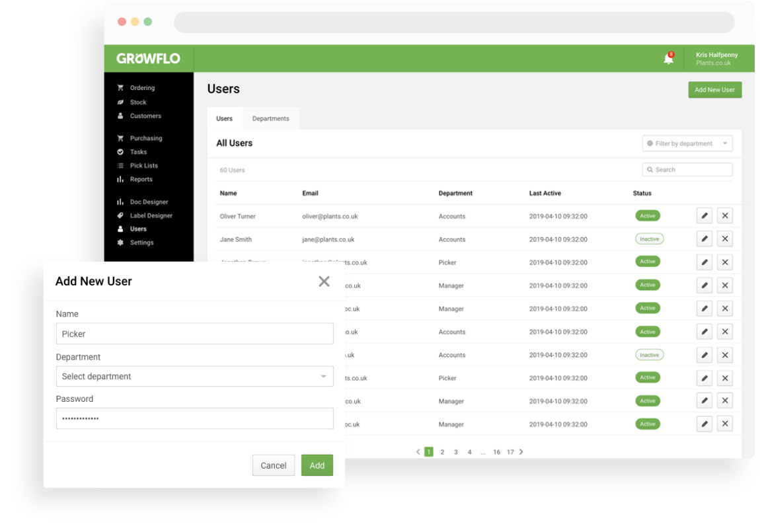The width and height of the screenshot is (760, 532).
Task: Toggle the Active badge in the last row
Action: [648, 424]
